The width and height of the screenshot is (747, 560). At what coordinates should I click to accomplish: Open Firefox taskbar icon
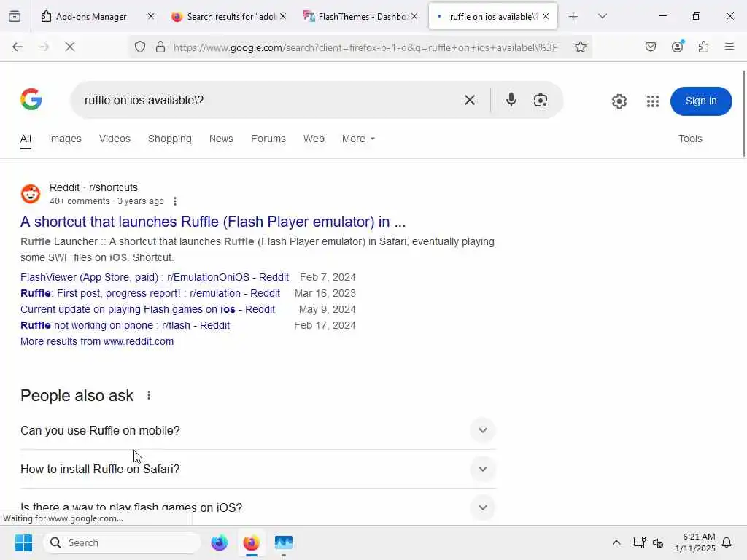coord(251,542)
